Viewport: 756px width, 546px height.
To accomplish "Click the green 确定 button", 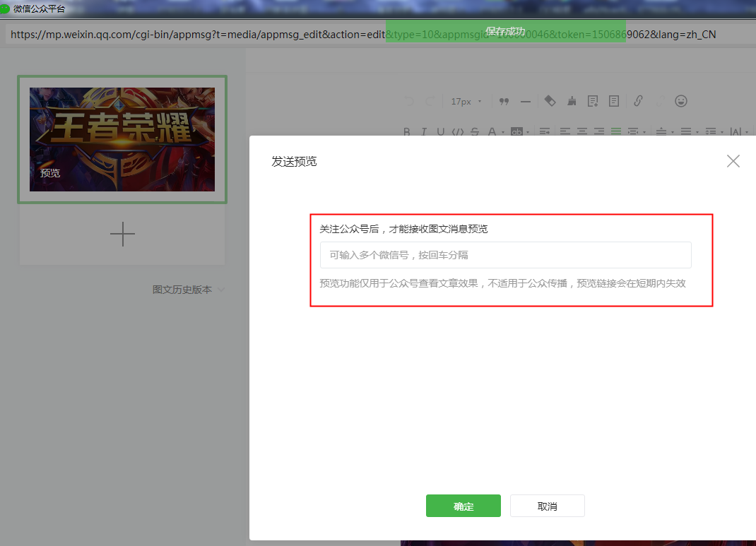I will coord(463,506).
